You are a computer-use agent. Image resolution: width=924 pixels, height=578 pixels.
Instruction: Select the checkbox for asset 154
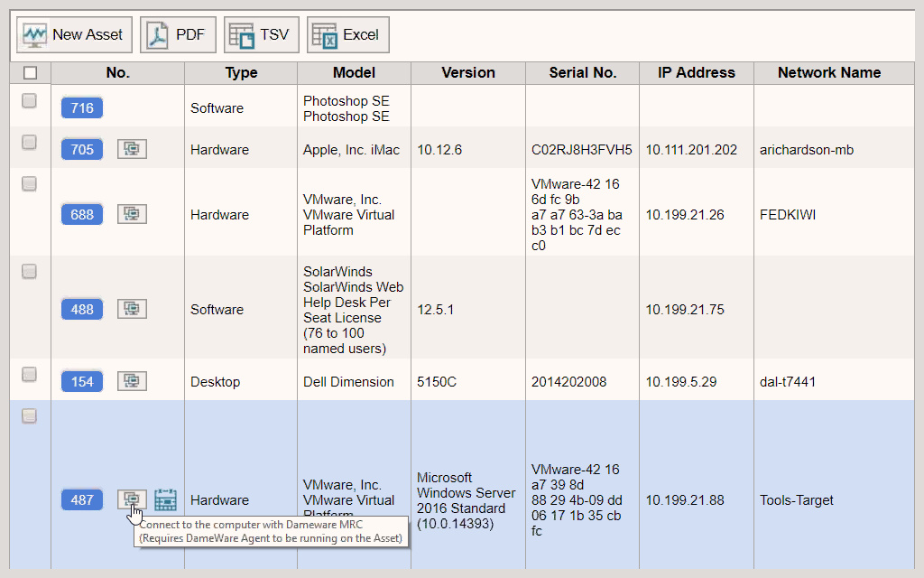coord(29,375)
